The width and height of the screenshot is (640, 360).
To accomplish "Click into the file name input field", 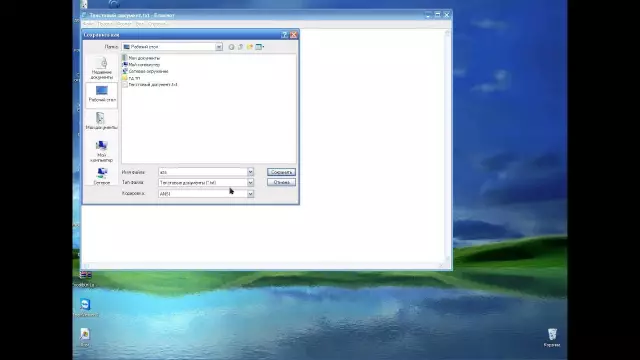I will click(x=202, y=172).
